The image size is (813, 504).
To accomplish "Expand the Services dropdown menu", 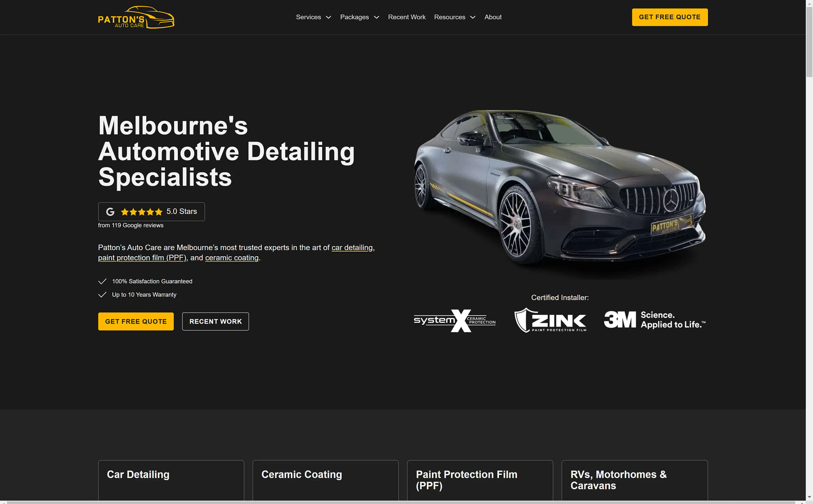I will pyautogui.click(x=313, y=17).
